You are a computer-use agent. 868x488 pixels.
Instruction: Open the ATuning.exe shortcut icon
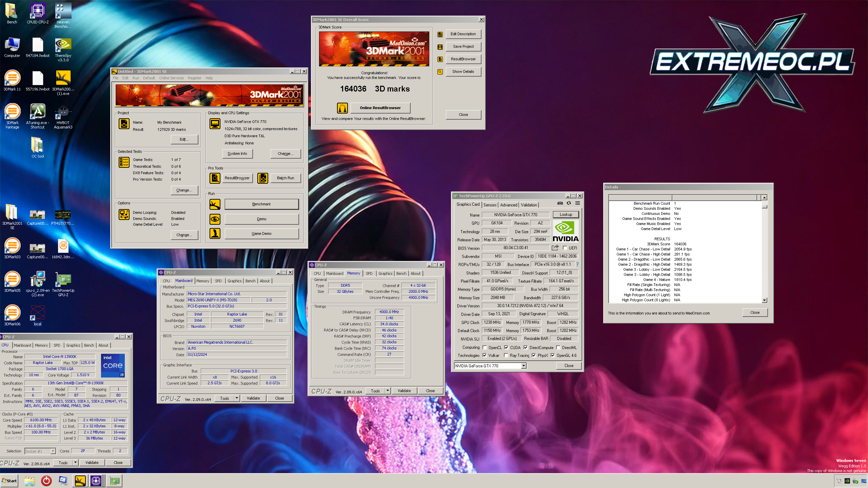coord(38,116)
